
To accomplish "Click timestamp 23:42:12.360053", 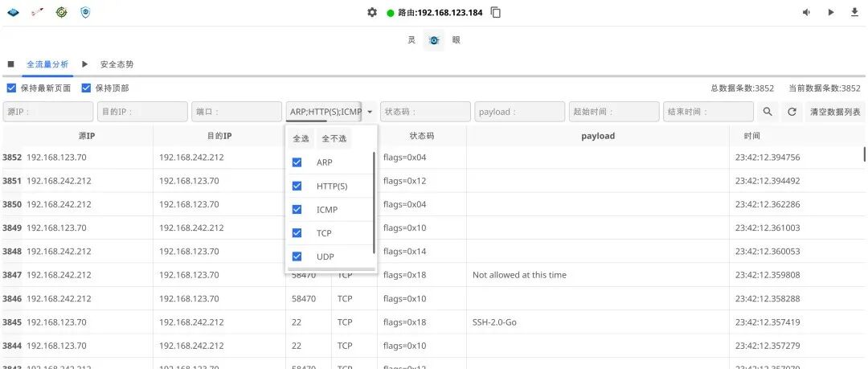I will 768,252.
